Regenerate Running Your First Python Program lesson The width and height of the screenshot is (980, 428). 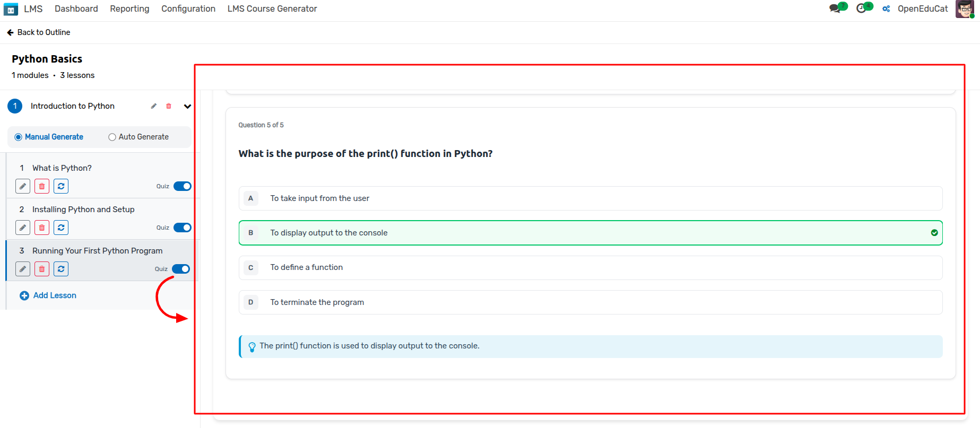pos(61,269)
